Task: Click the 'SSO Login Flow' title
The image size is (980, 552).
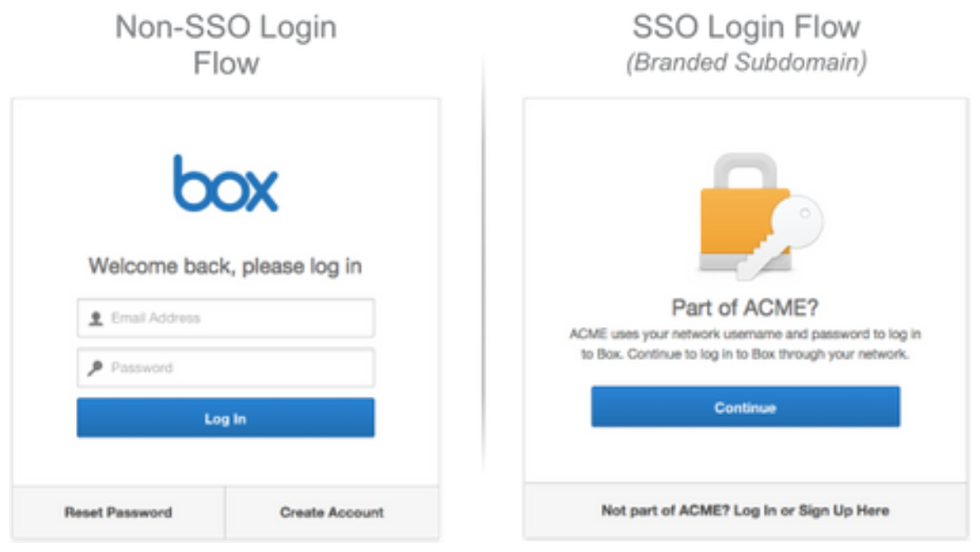Action: coord(746,27)
